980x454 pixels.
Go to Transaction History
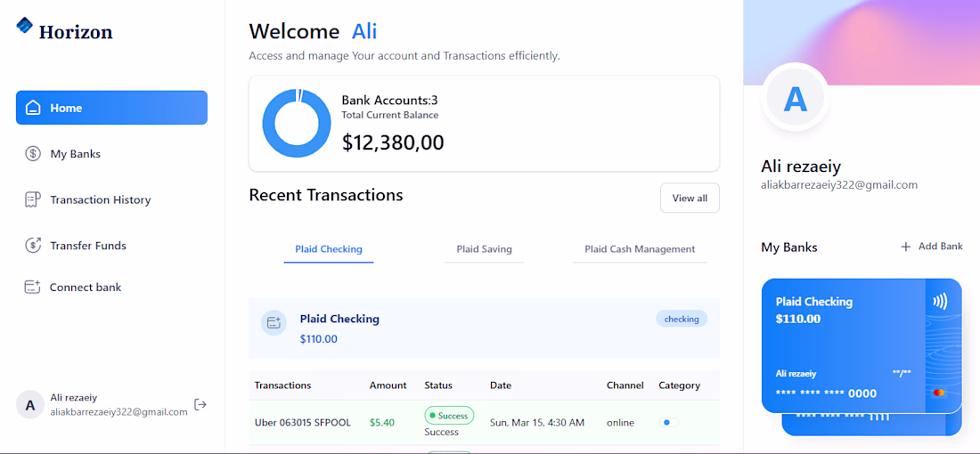[111, 199]
